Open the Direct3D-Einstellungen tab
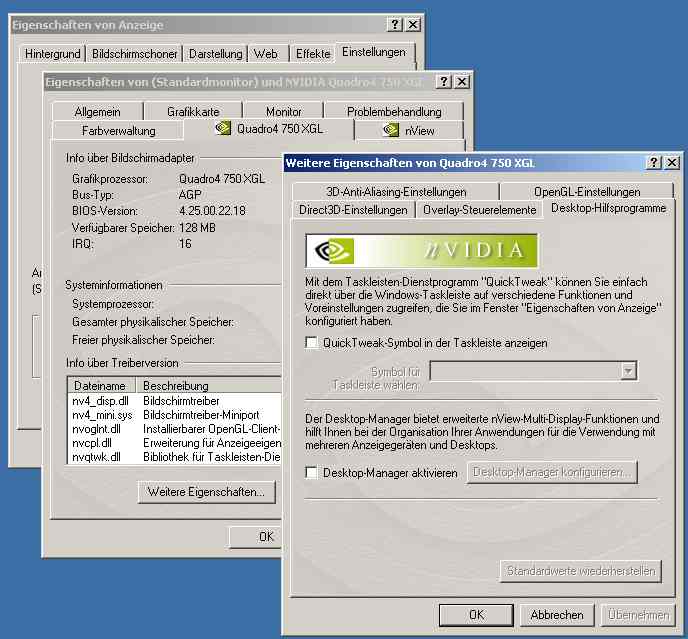This screenshot has width=688, height=639. coord(353,210)
